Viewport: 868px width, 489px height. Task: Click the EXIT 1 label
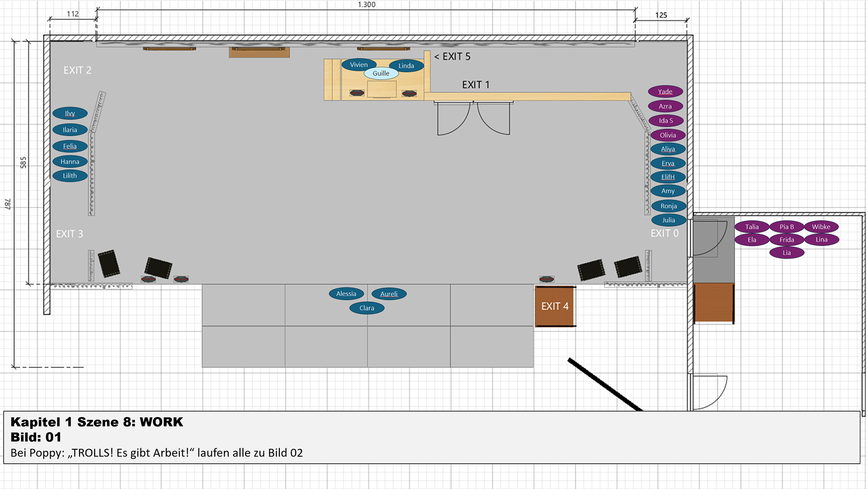coord(475,85)
